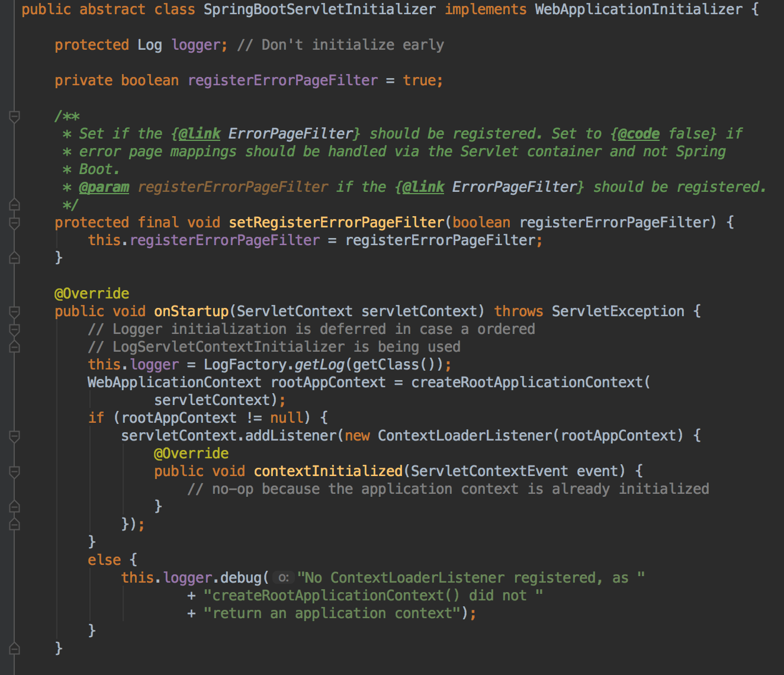
Task: Click fold end marker beside 'LogServletContextInitializer is being used'
Action: 15,346
